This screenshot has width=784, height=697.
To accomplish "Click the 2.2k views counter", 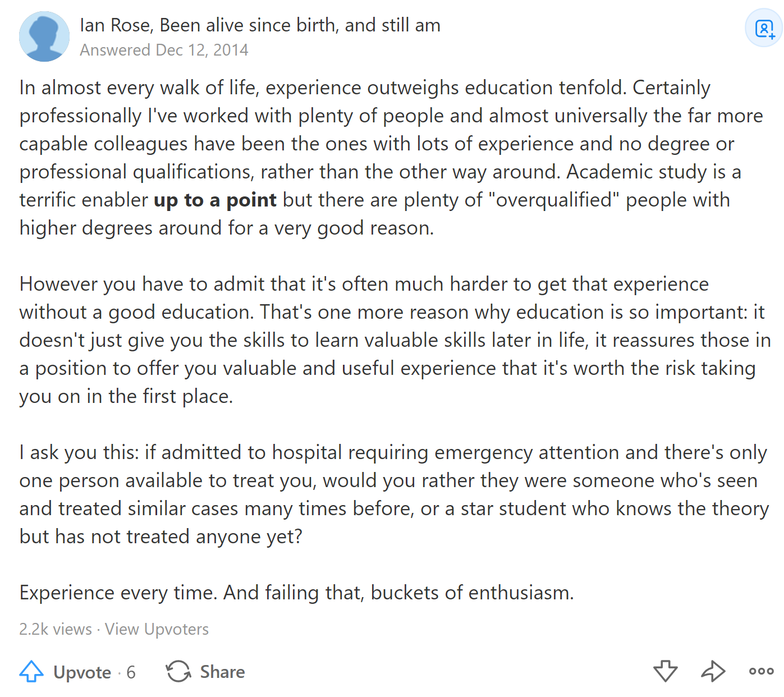I will tap(55, 629).
